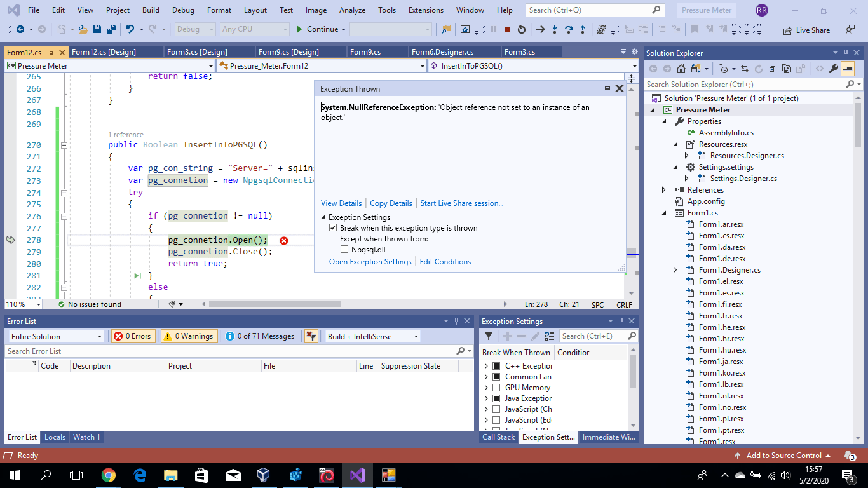Check the GPU Memory Access Exceptions checkbox
Viewport: 868px width, 488px height.
coord(496,388)
